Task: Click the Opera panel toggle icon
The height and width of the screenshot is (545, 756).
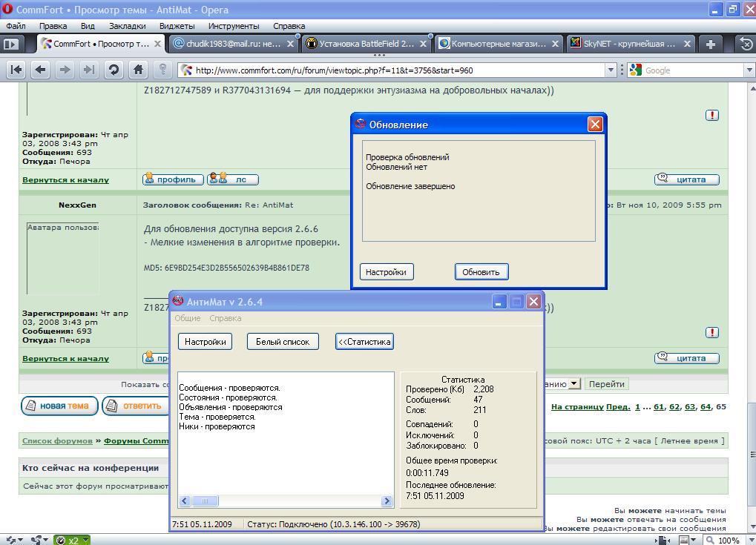Action: point(10,44)
